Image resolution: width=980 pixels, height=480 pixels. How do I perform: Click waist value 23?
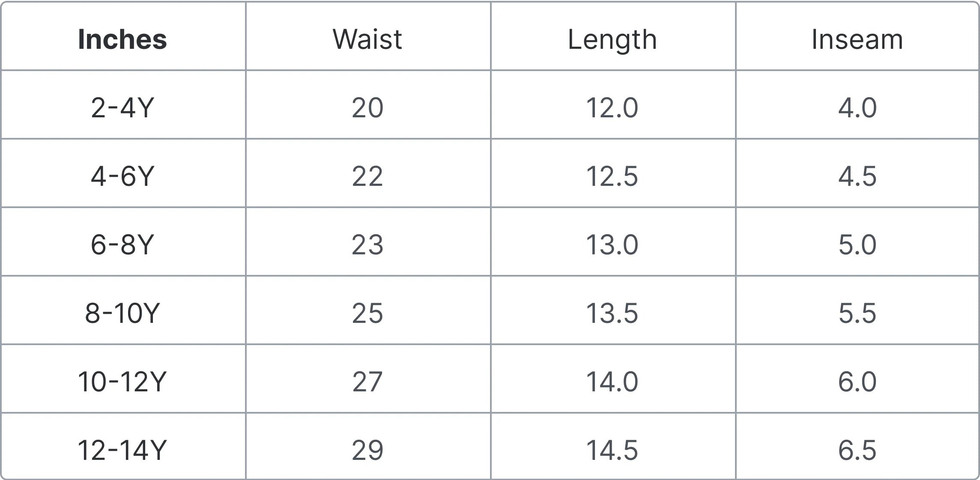click(367, 244)
